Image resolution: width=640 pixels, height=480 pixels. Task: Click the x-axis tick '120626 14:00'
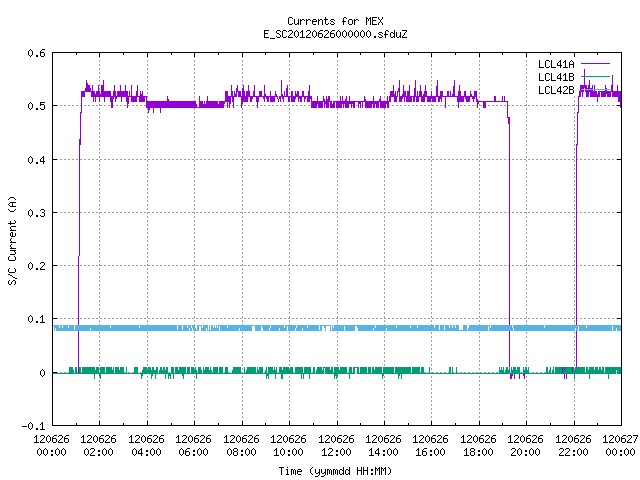click(x=383, y=446)
